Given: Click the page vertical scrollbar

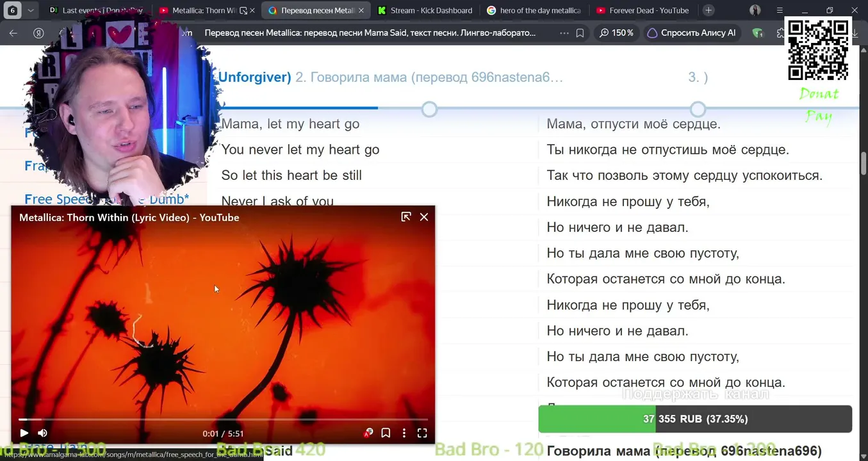Looking at the screenshot, I should [x=864, y=163].
